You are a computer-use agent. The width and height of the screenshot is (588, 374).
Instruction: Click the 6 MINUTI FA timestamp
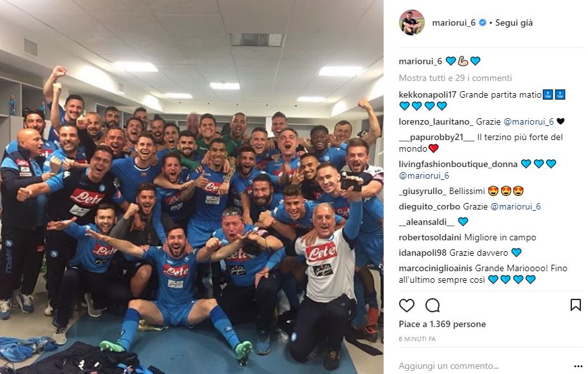(x=417, y=339)
